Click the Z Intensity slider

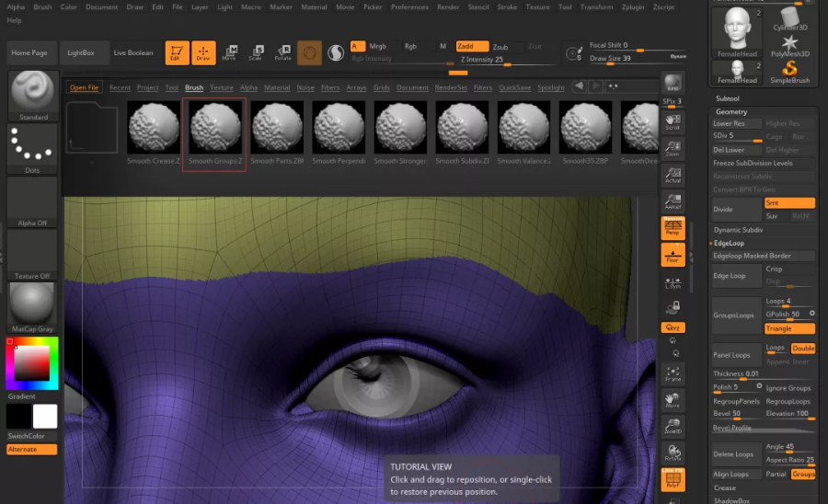pos(507,60)
